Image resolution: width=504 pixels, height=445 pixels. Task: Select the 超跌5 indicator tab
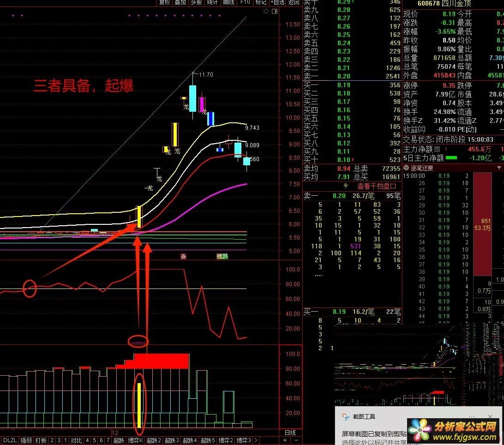pos(208,440)
